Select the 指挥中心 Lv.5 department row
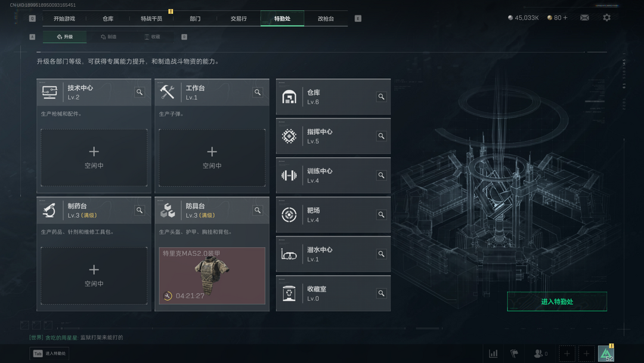The width and height of the screenshot is (644, 363). 333,136
